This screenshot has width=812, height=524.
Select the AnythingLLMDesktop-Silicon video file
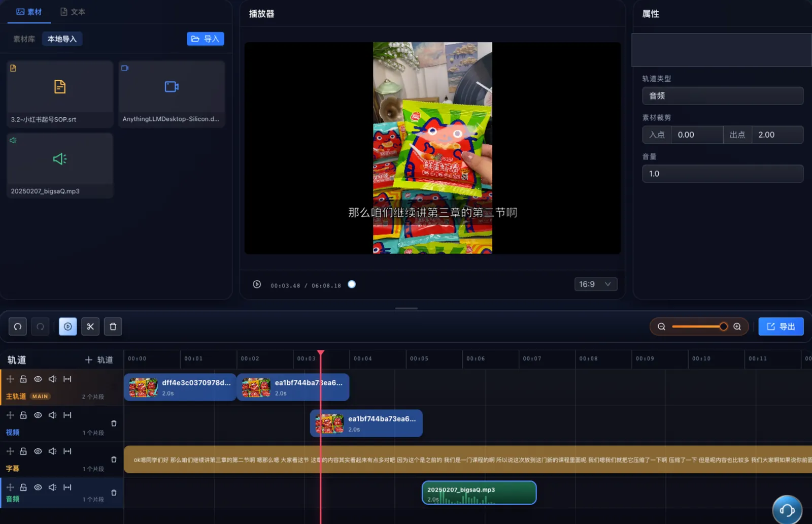point(172,94)
